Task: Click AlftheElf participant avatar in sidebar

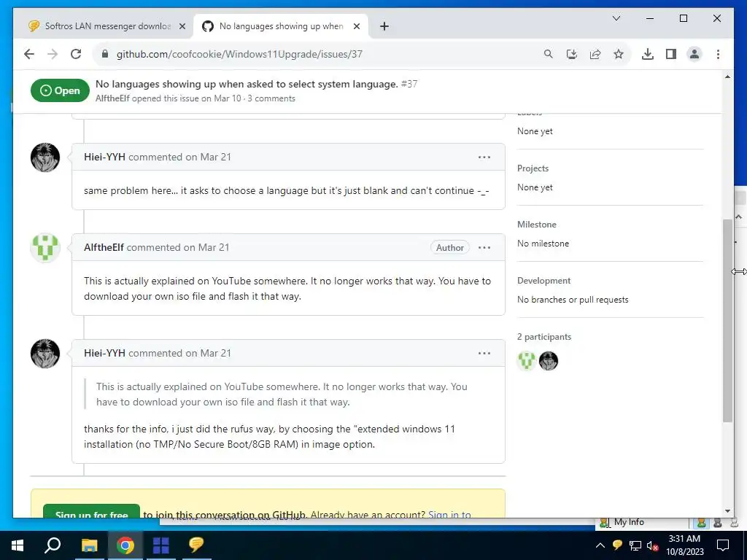Action: pos(527,361)
